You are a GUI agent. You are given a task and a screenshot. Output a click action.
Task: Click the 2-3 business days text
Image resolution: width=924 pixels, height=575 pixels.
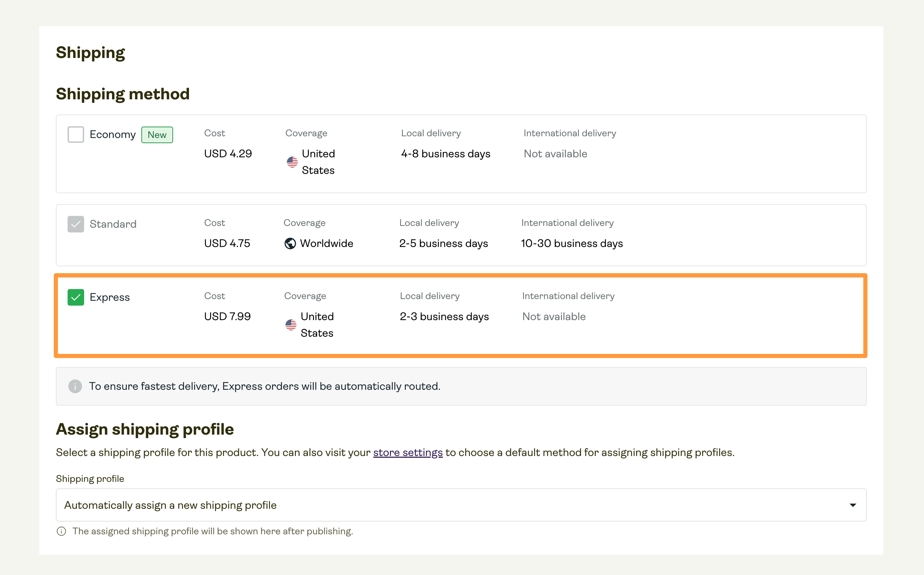click(444, 316)
